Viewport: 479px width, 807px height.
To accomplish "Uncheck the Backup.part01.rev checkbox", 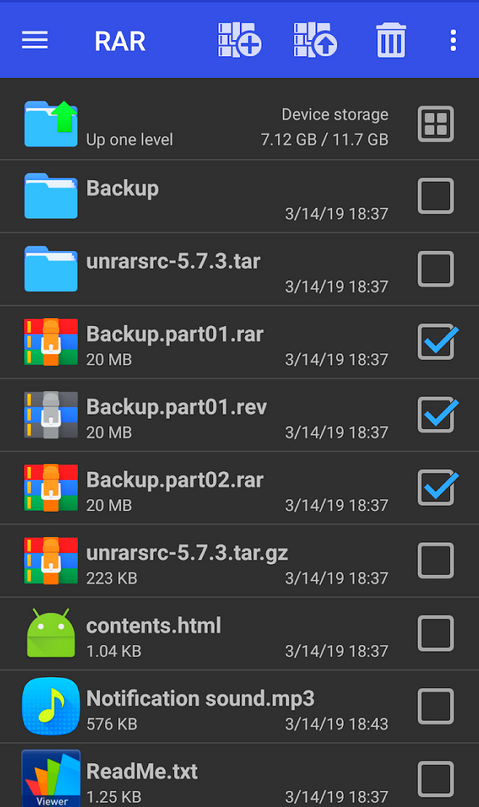I will click(437, 415).
